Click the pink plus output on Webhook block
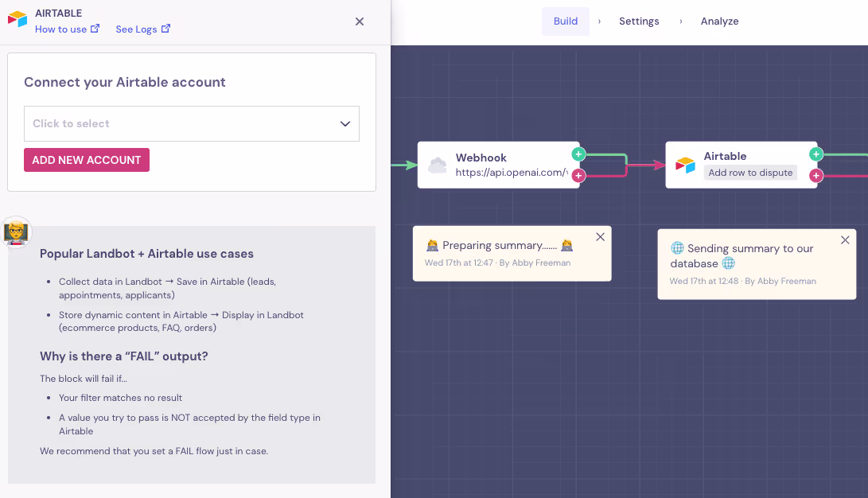The height and width of the screenshot is (498, 868). coord(578,175)
